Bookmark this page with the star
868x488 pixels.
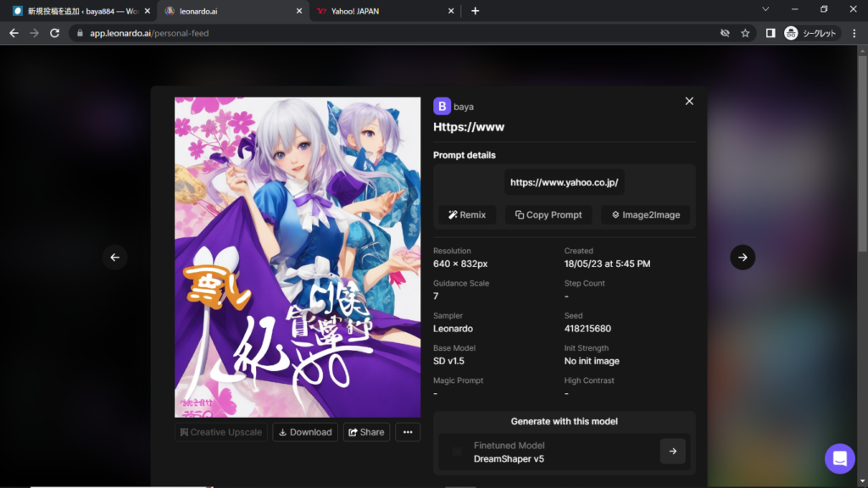coord(745,33)
